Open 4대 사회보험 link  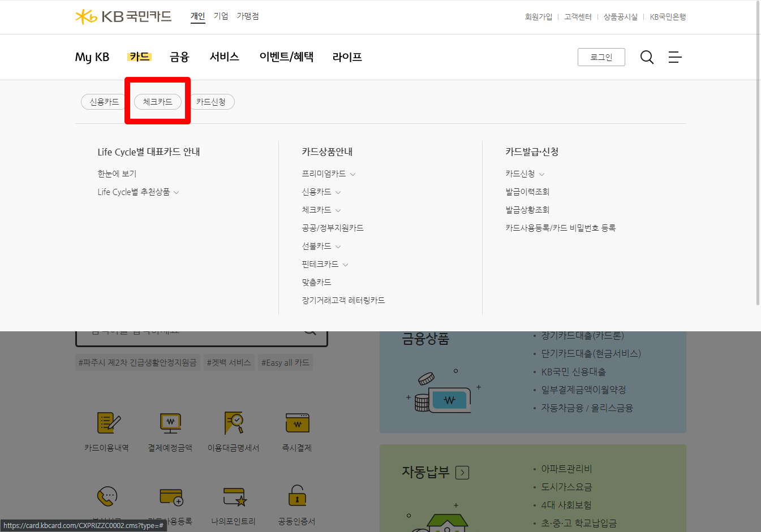[566, 505]
